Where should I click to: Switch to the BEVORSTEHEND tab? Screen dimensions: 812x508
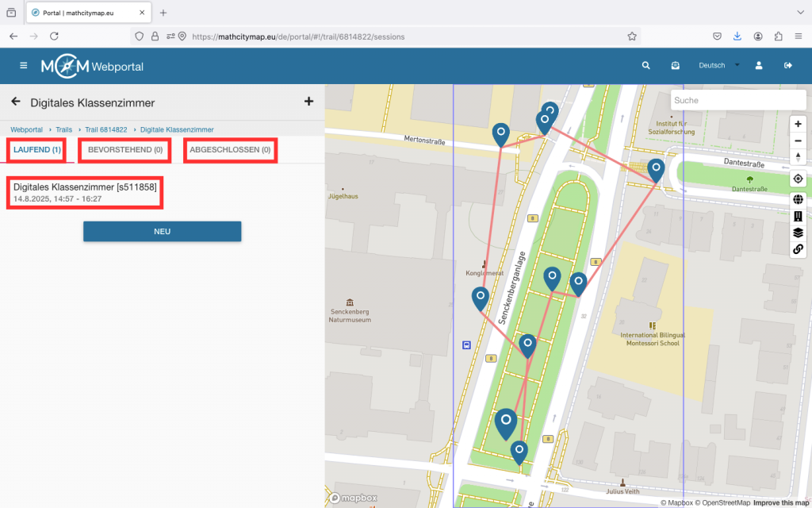(125, 150)
